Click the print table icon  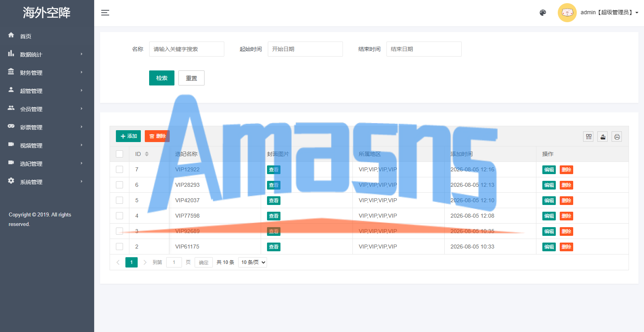(617, 137)
